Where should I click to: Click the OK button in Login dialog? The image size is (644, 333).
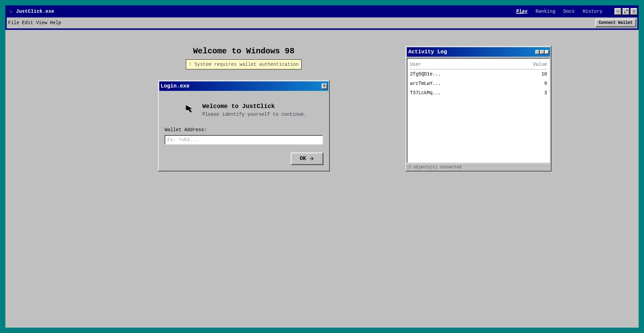(307, 159)
